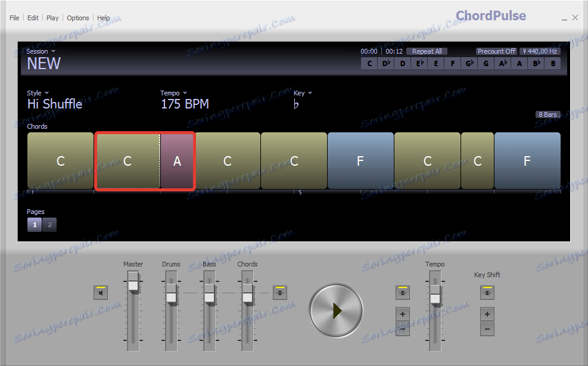The image size is (588, 366).
Task: Select the narrow C chord block before last F
Action: click(x=477, y=161)
